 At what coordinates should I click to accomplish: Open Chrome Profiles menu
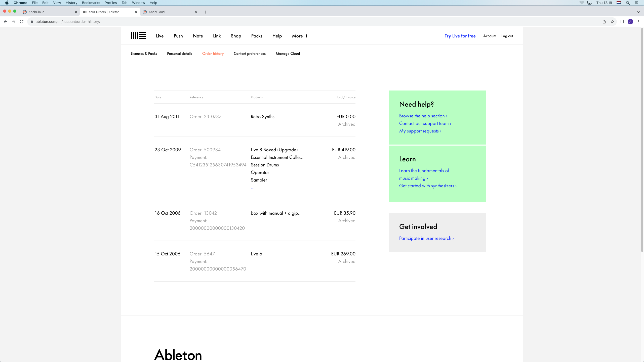(x=111, y=3)
